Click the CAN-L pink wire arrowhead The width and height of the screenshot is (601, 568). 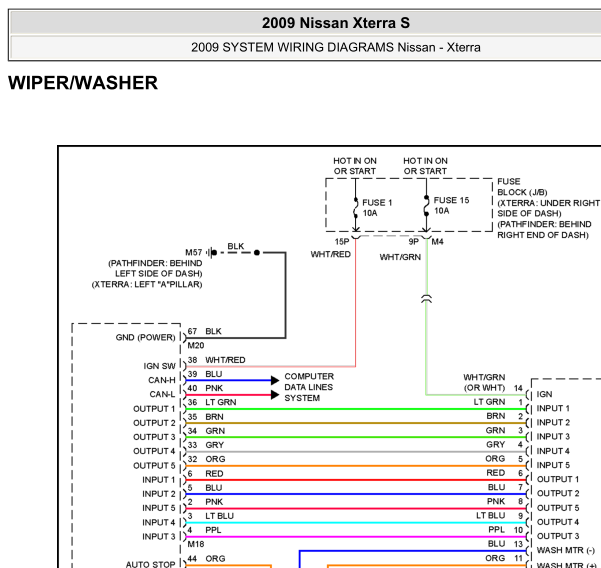pos(275,395)
